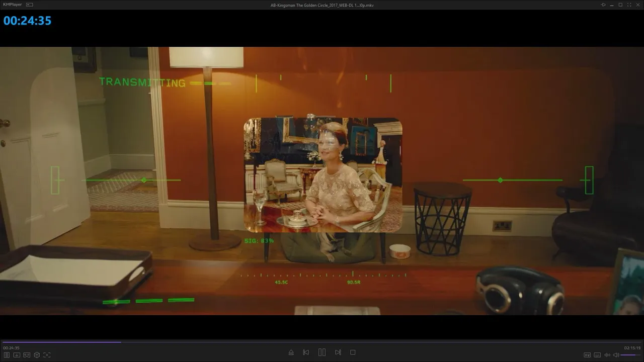
Task: Toggle the HW hardware acceleration icon
Action: pyautogui.click(x=587, y=355)
